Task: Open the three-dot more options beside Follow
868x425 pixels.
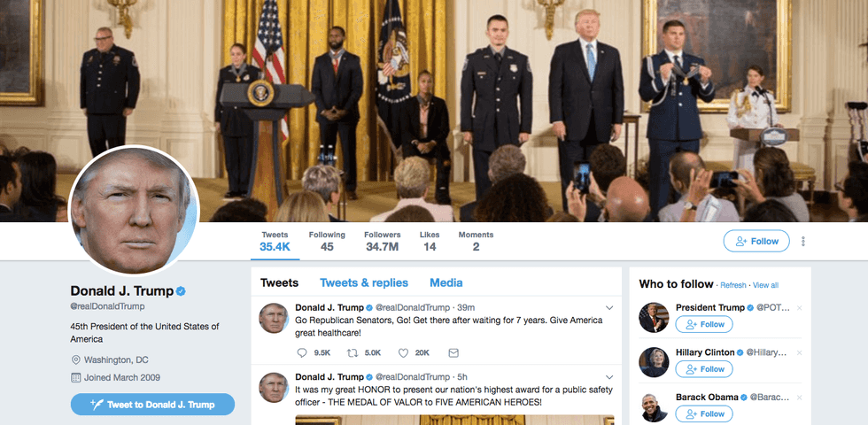Action: coord(803,241)
